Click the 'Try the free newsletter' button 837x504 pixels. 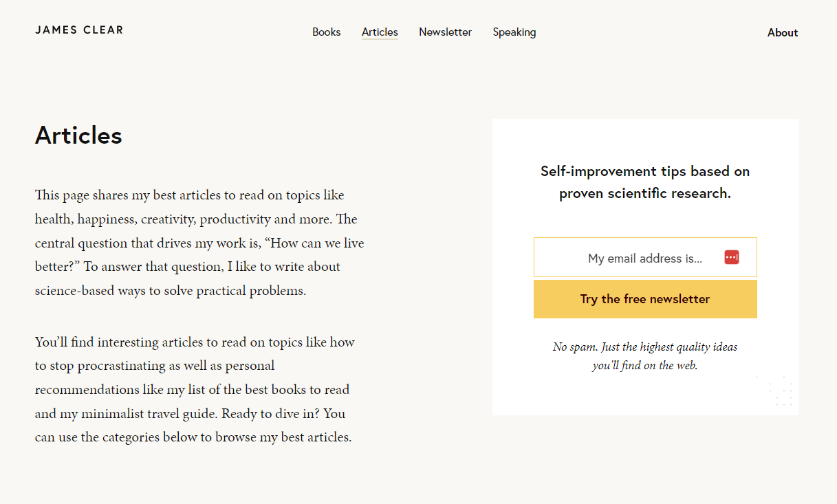[645, 299]
